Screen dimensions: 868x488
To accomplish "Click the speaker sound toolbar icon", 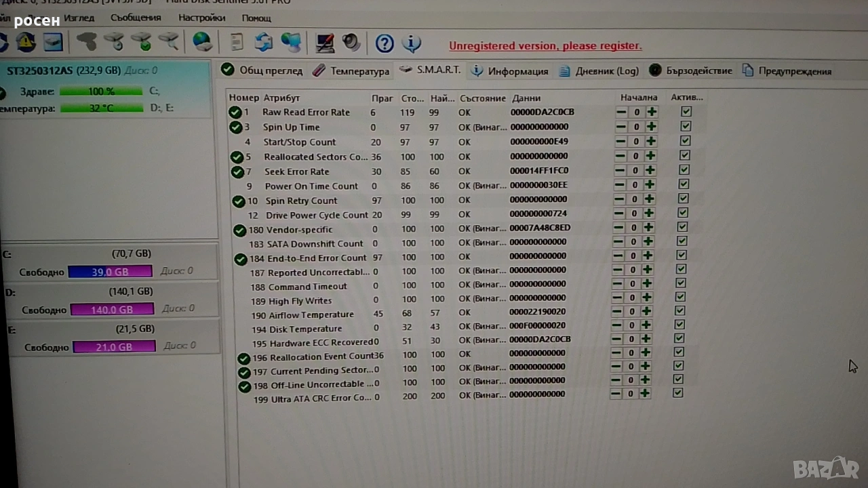I will (x=351, y=43).
